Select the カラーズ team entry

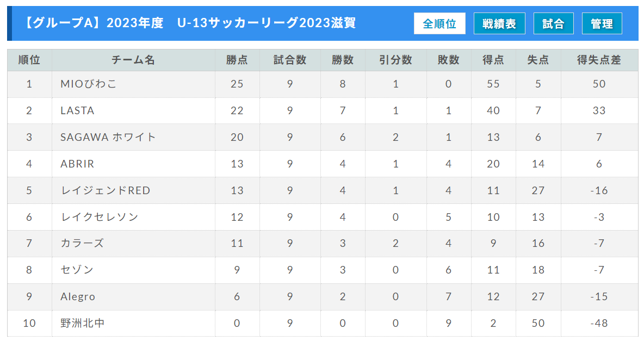click(x=82, y=244)
